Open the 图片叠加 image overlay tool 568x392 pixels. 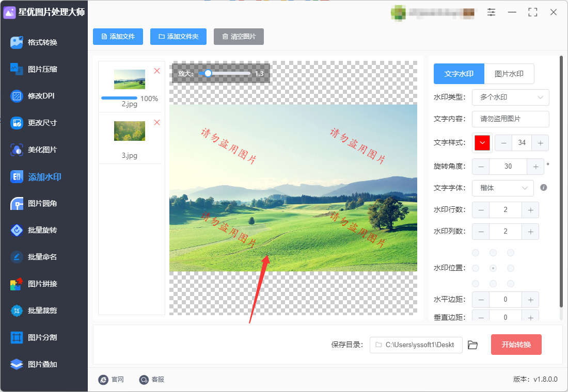pyautogui.click(x=34, y=364)
